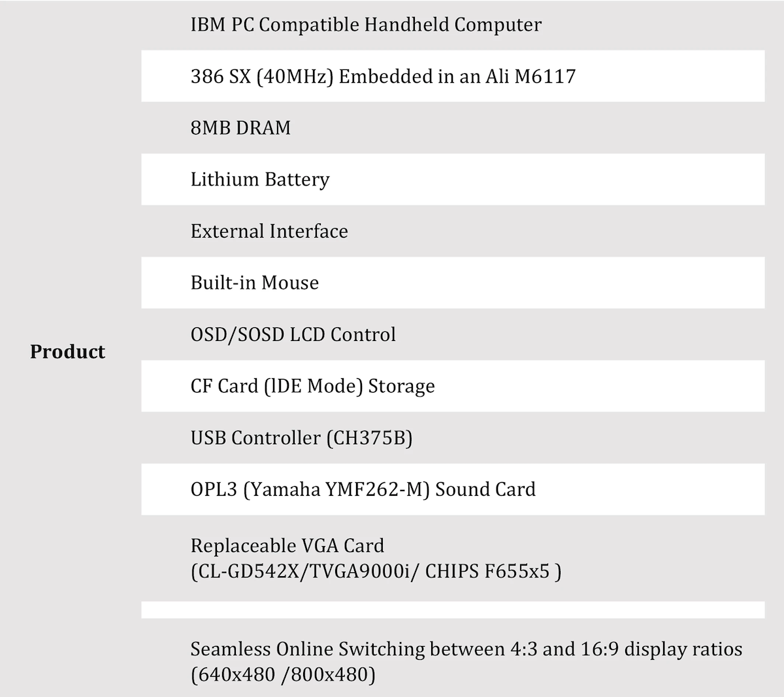Select the External Interface row
The image size is (784, 697).
tap(269, 231)
